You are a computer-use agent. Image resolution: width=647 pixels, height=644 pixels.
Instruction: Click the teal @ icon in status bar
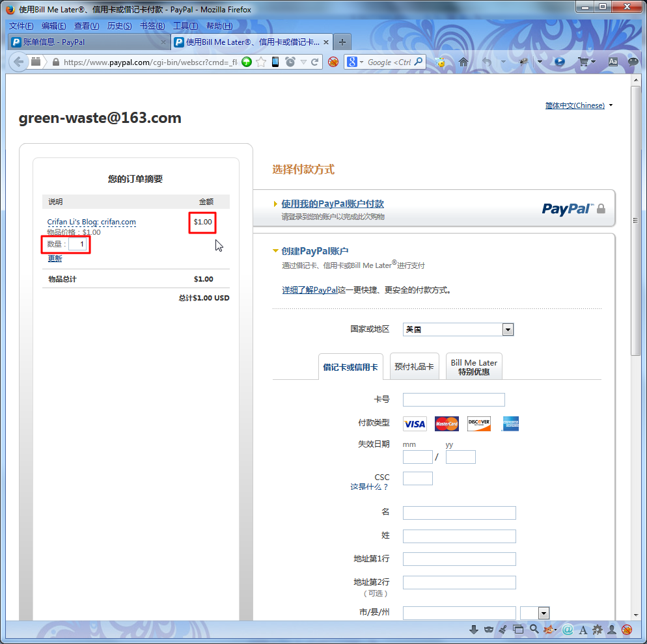(x=568, y=630)
